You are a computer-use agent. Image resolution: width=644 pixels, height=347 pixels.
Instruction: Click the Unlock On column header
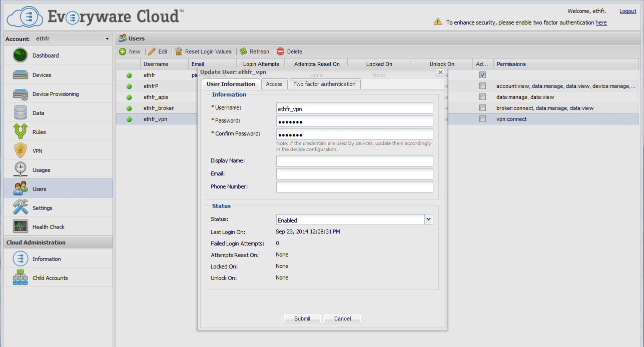click(441, 64)
